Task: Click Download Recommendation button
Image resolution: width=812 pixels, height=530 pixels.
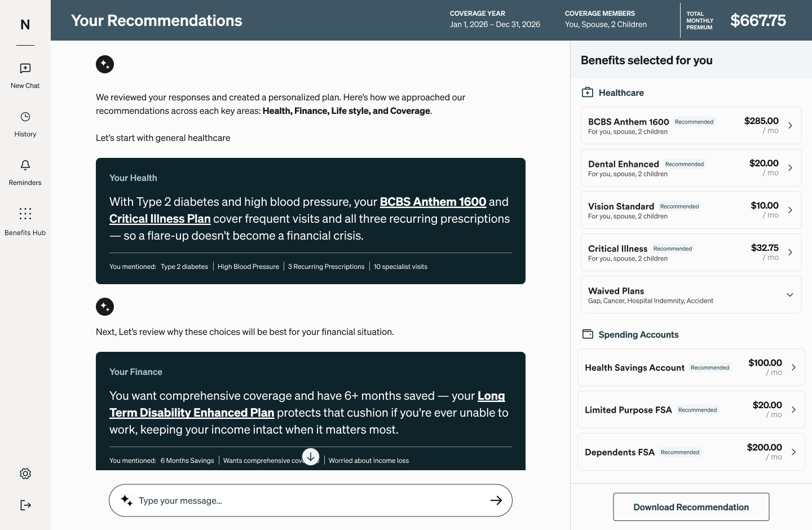Action: tap(691, 507)
